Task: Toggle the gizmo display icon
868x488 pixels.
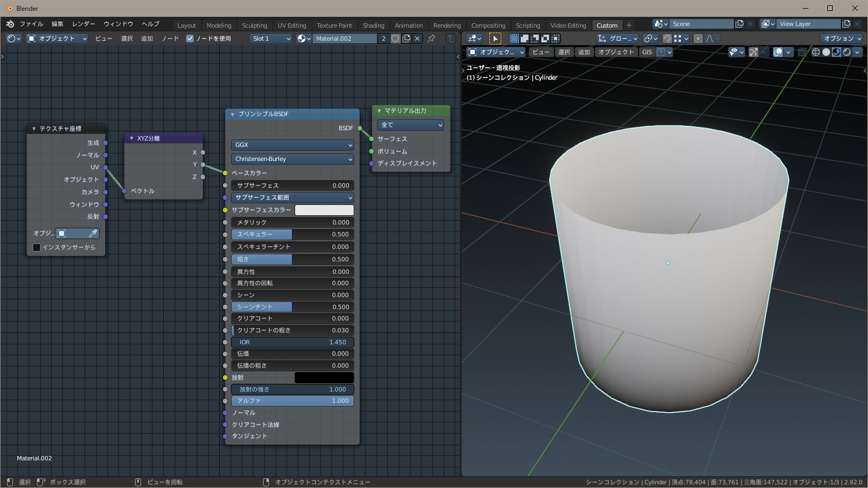Action: 754,52
